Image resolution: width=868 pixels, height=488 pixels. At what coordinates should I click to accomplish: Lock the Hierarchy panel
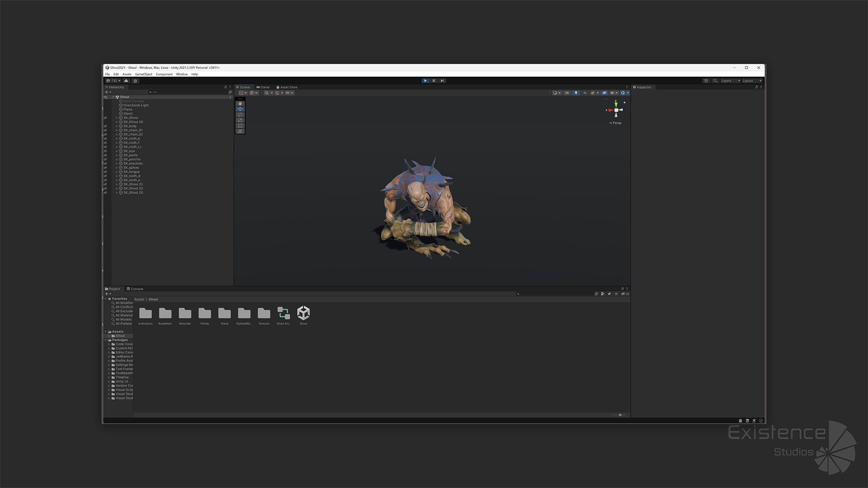(226, 87)
